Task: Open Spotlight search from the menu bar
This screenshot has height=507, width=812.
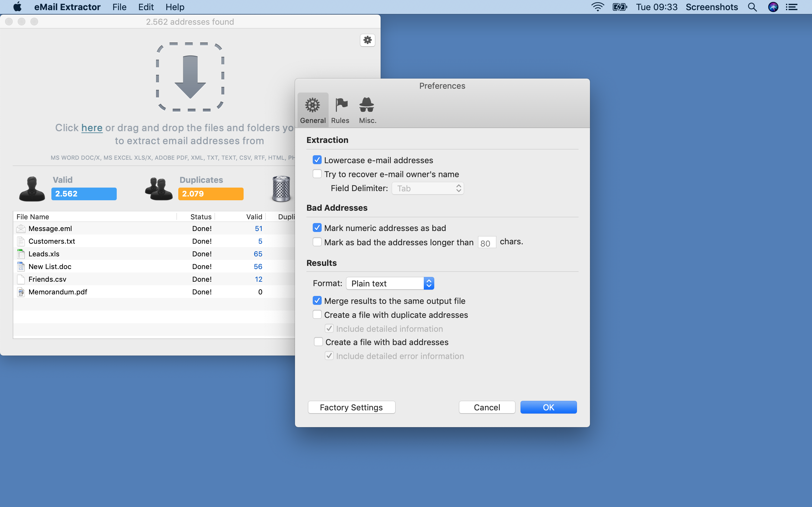Action: tap(752, 7)
